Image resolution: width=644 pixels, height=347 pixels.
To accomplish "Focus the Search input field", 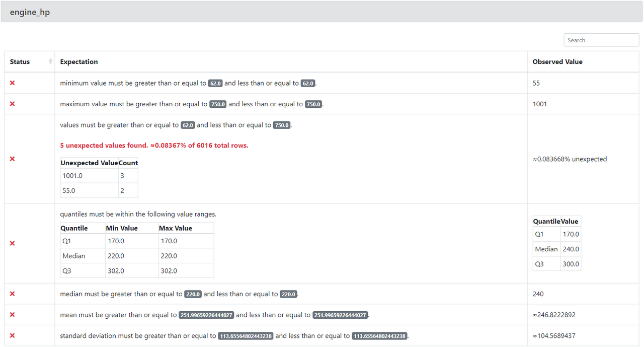I will coord(601,40).
